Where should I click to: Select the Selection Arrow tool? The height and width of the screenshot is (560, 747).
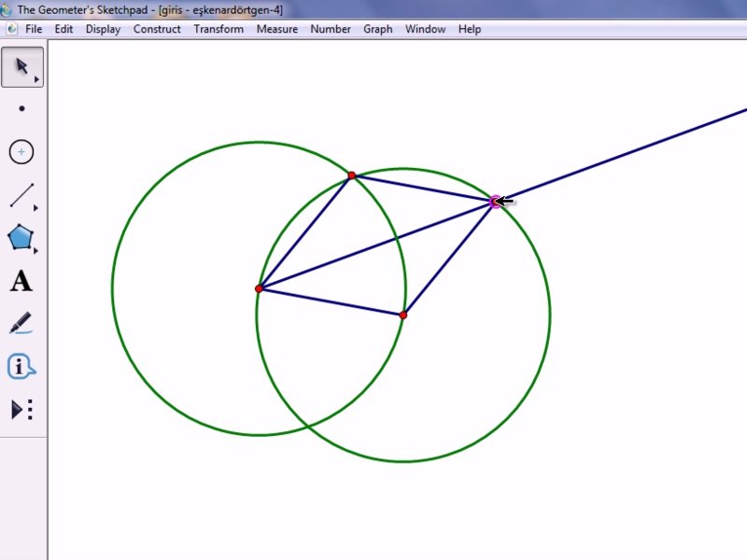click(21, 67)
